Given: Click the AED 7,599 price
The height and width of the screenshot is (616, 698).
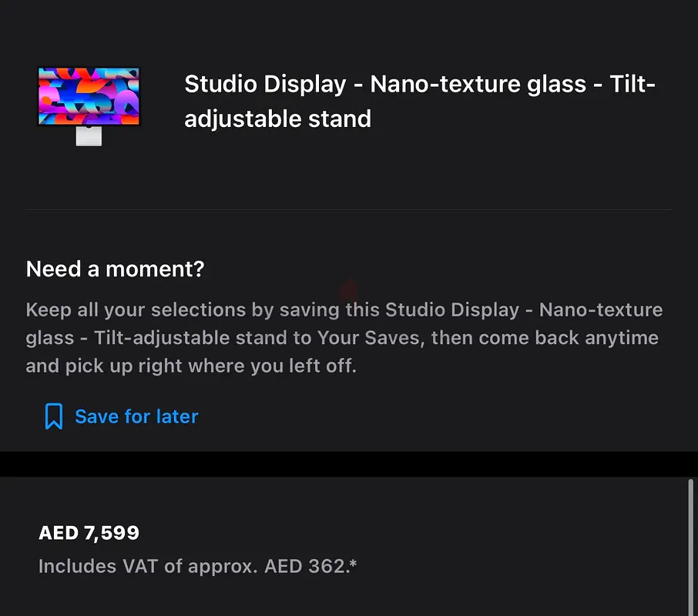Looking at the screenshot, I should coord(89,533).
